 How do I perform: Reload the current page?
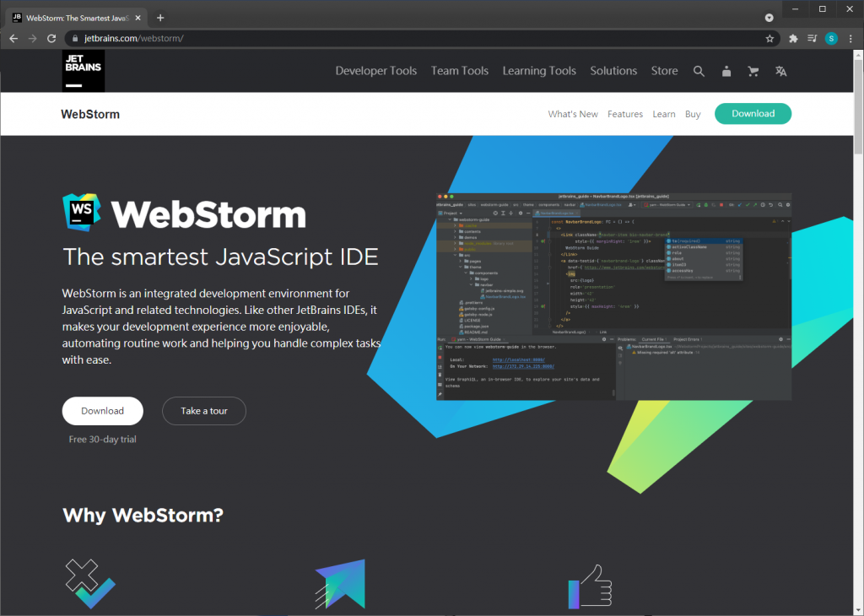coord(51,39)
